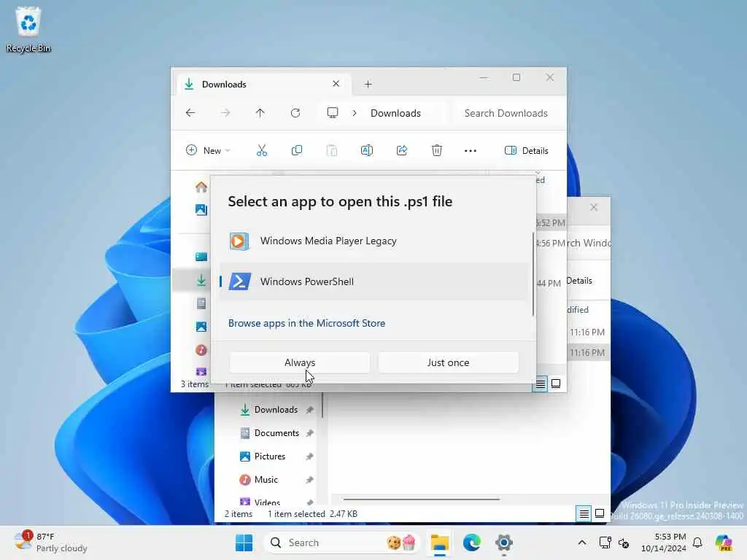This screenshot has height=560, width=747.
Task: Click the This PC monitor icon in address bar
Action: pyautogui.click(x=333, y=113)
